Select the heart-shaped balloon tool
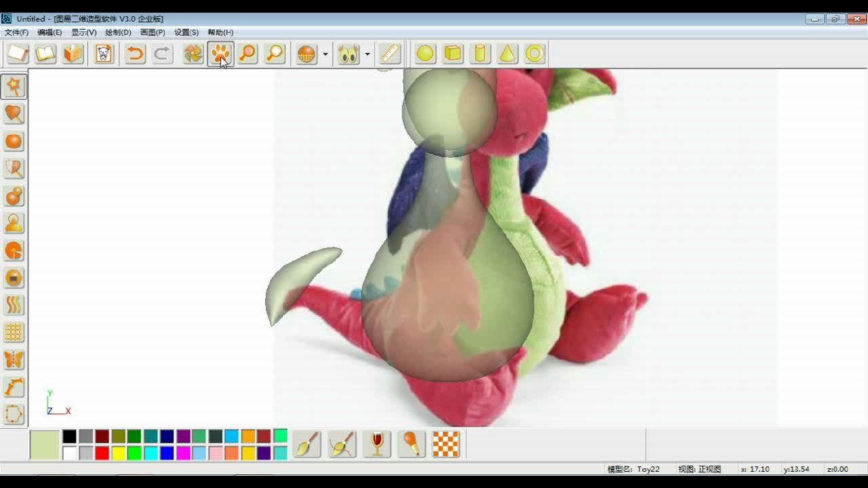868x488 pixels. [14, 114]
